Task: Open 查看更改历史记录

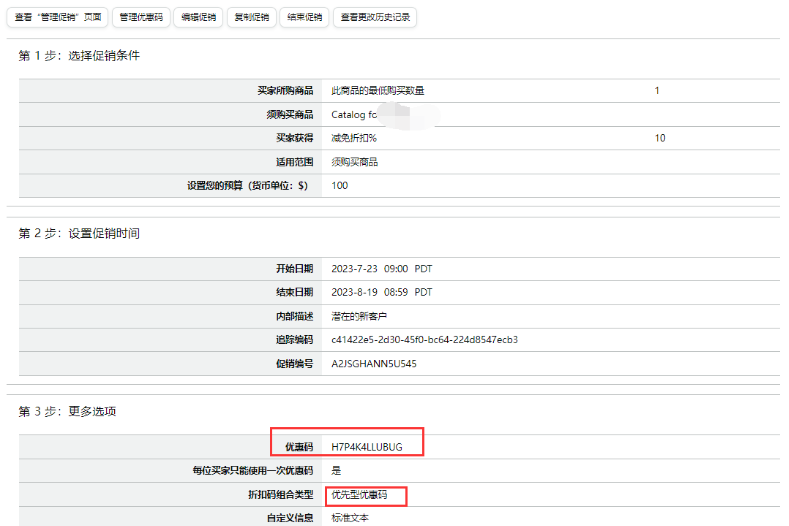Action: click(374, 17)
